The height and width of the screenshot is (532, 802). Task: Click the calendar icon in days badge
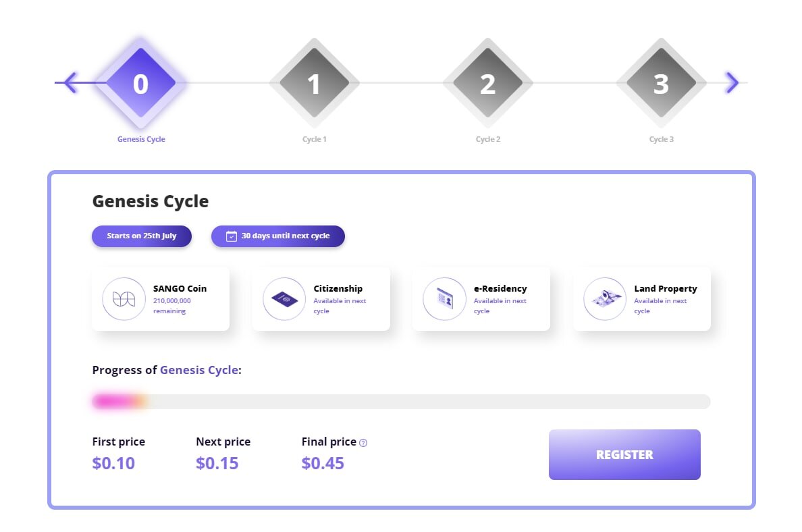click(x=231, y=236)
